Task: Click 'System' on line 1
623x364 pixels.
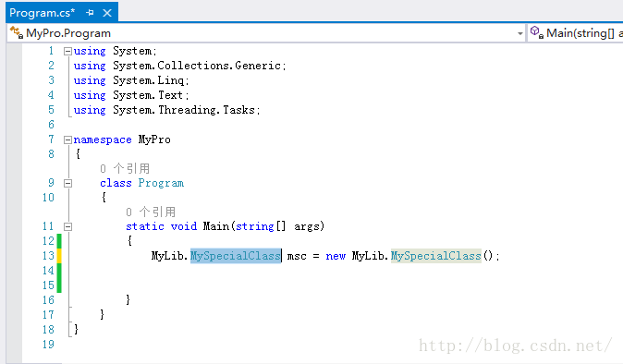Action: coord(132,51)
